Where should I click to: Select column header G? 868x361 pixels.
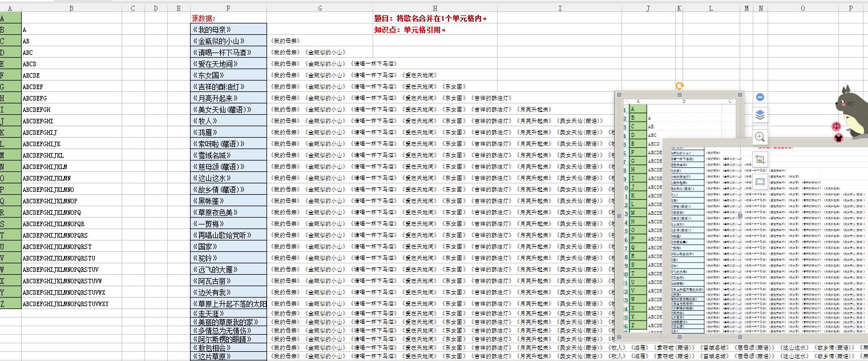(320, 8)
